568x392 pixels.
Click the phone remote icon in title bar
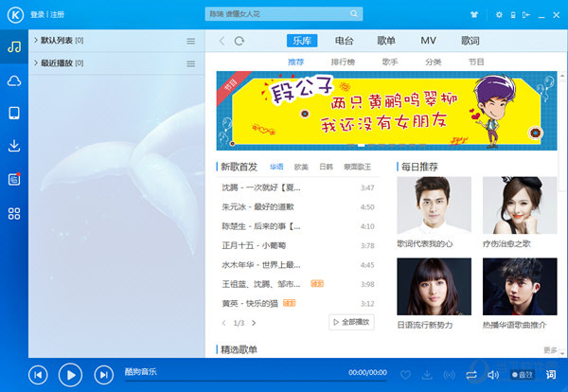click(x=513, y=15)
